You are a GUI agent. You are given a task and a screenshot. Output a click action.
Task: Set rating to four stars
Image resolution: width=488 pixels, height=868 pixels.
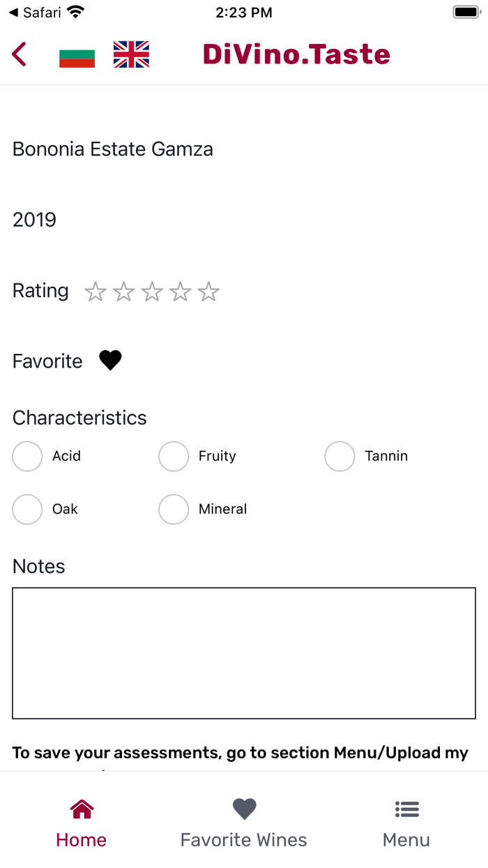click(x=181, y=292)
